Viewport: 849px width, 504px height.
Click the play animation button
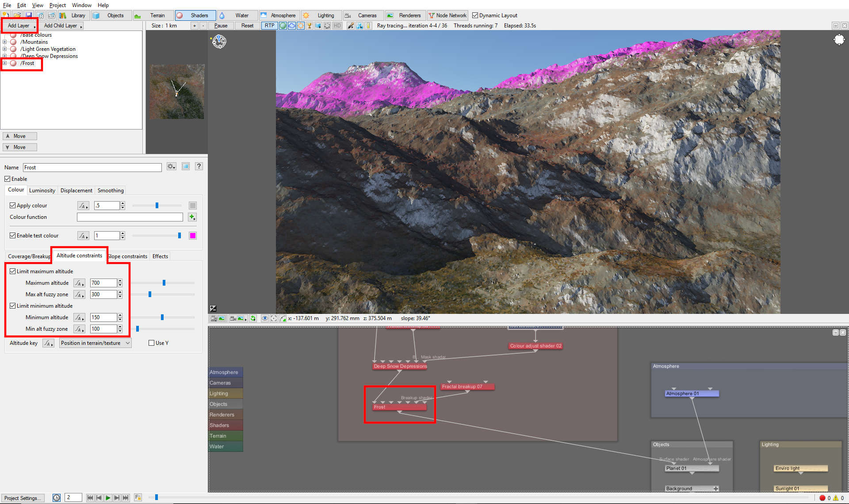point(108,498)
